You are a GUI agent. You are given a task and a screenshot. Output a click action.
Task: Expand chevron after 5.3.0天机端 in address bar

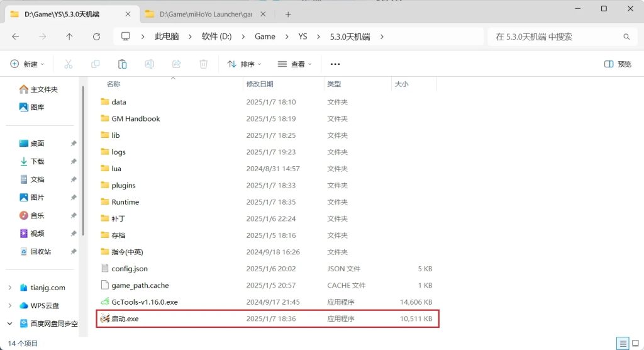(382, 37)
